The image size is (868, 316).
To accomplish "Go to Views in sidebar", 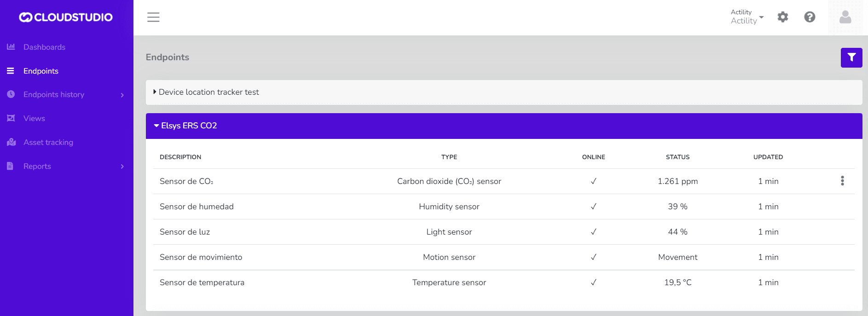I will 34,119.
